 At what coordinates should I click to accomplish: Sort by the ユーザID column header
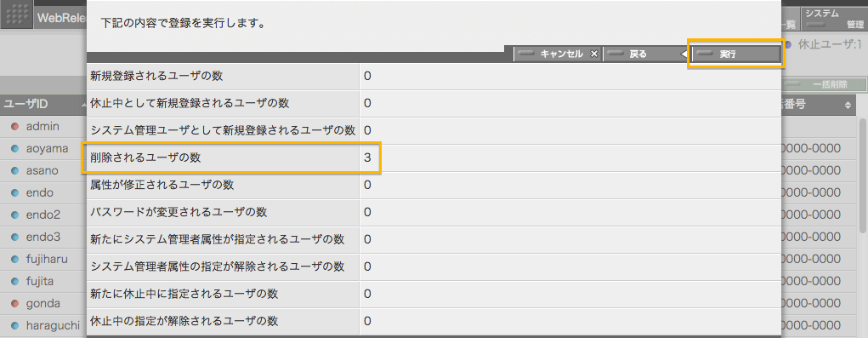coord(43,104)
